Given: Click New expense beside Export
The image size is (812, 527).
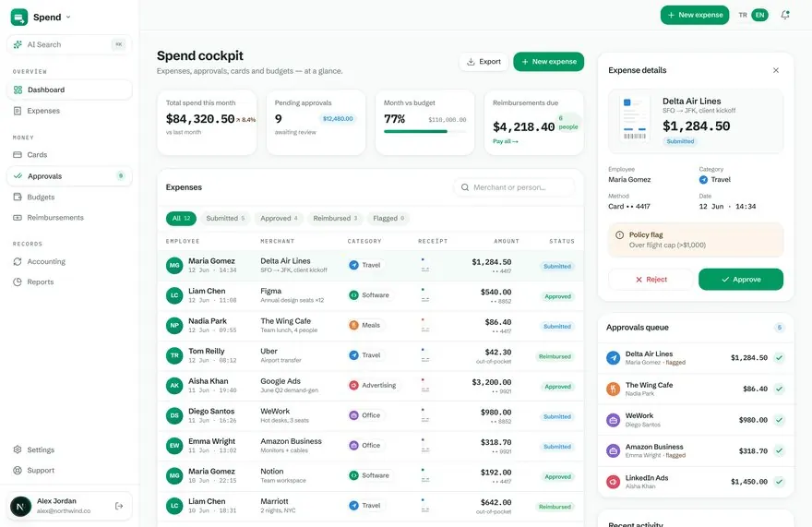Looking at the screenshot, I should click(x=548, y=62).
